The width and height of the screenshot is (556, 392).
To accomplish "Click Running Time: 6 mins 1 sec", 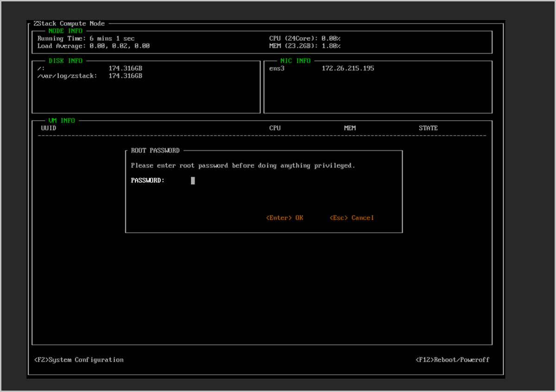I will tap(86, 39).
